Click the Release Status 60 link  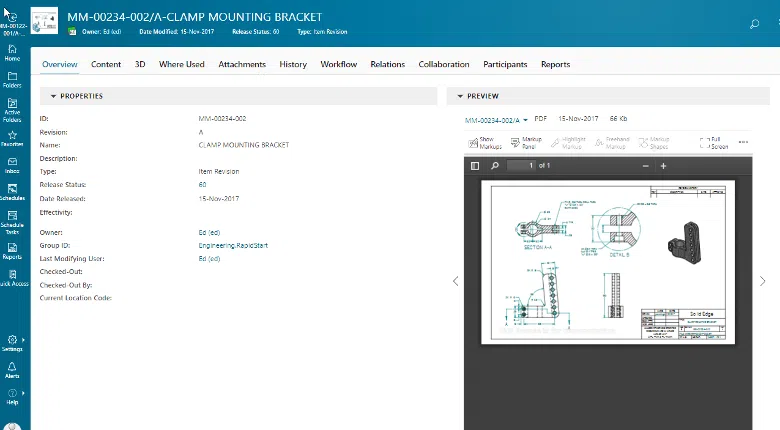(202, 185)
